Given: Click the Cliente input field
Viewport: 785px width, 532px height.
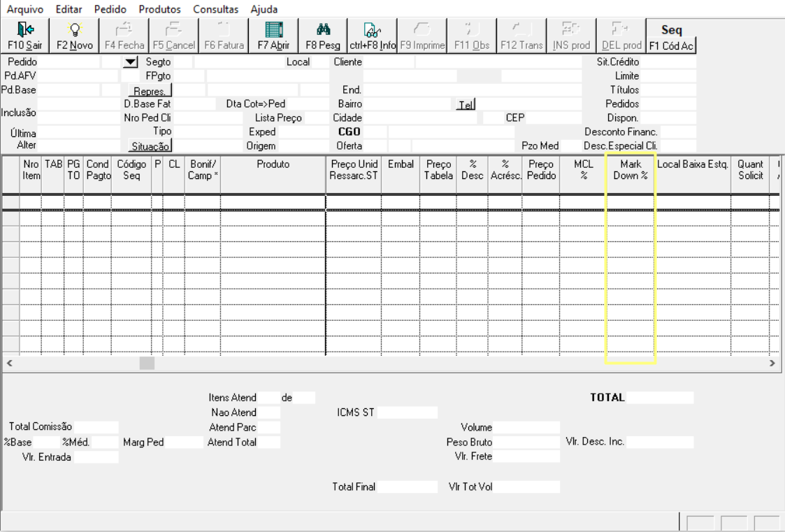Looking at the screenshot, I should (x=389, y=62).
